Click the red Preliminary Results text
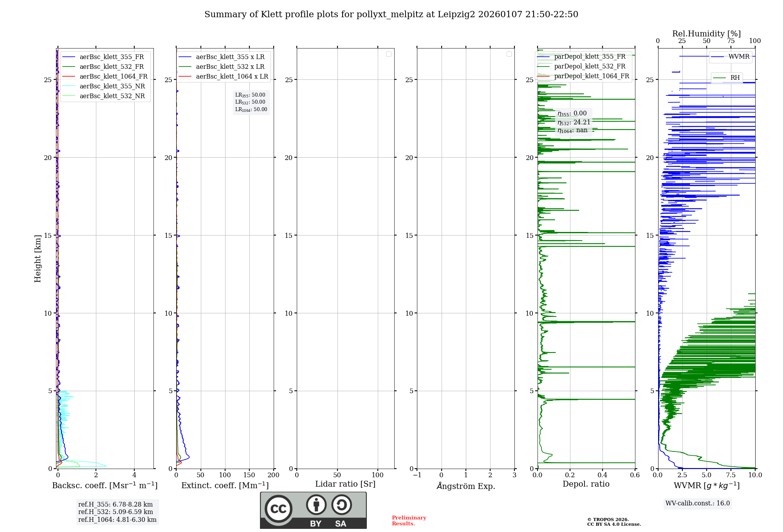 point(409,520)
